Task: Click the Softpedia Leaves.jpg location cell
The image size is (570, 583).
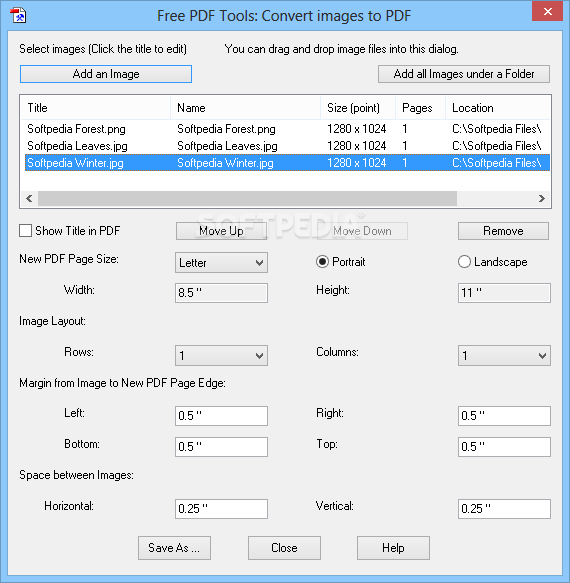Action: (497, 146)
